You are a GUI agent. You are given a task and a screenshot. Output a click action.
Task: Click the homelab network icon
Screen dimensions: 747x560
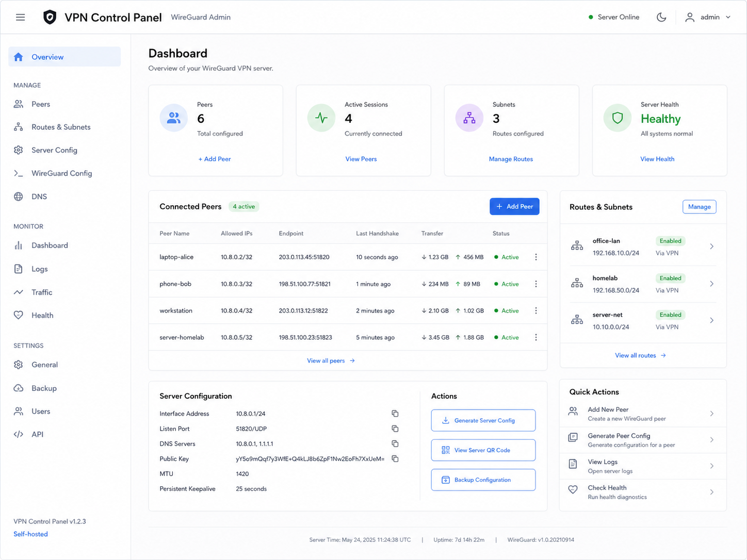577,283
